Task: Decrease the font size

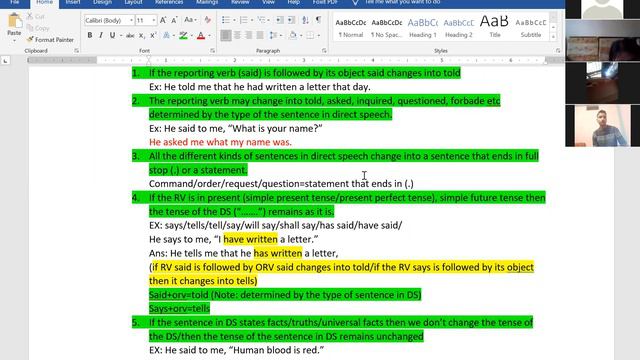Action: pyautogui.click(x=174, y=20)
